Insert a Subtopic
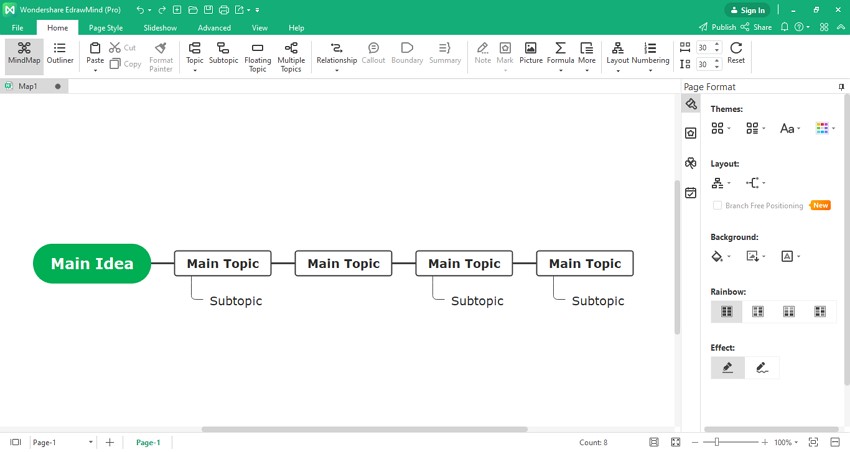This screenshot has height=452, width=850. 223,54
